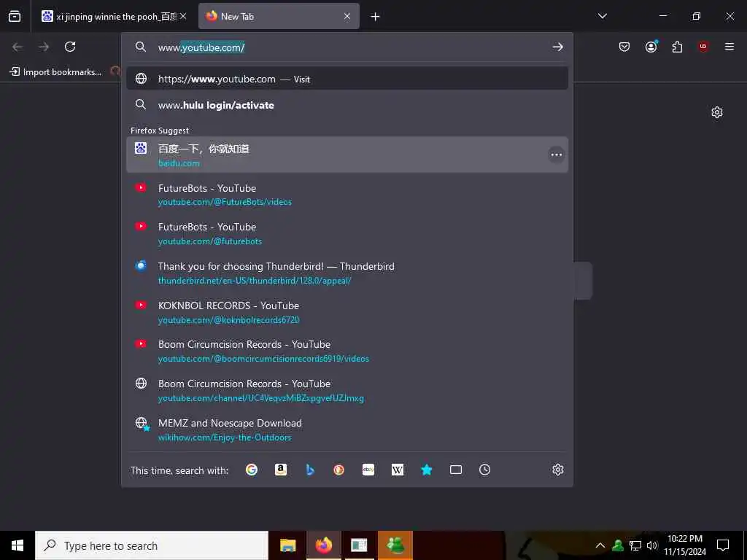Click the new tab personalize gear icon

point(716,112)
